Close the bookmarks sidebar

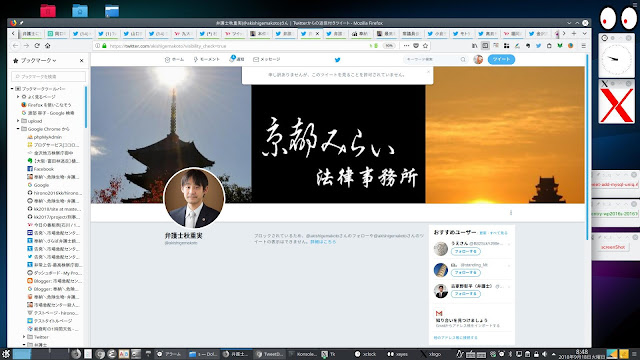point(82,60)
